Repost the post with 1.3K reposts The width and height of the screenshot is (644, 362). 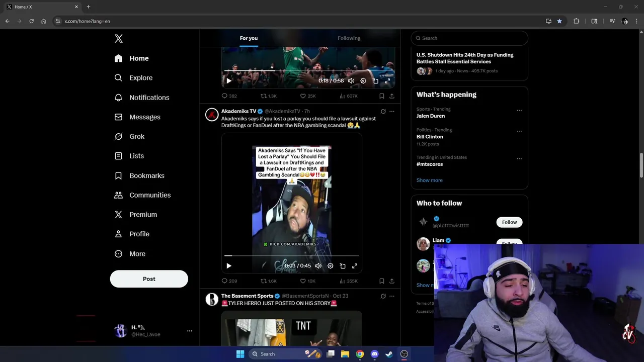point(268,96)
